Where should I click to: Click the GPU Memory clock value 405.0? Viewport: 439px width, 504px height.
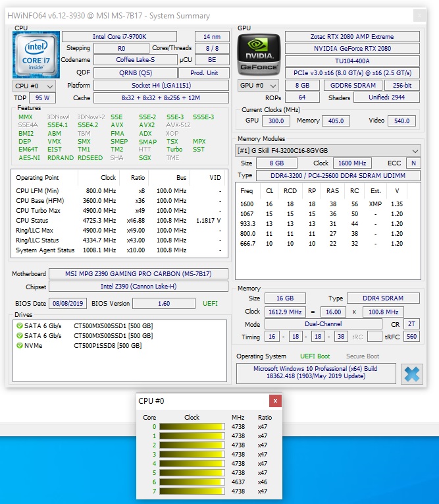[336, 121]
